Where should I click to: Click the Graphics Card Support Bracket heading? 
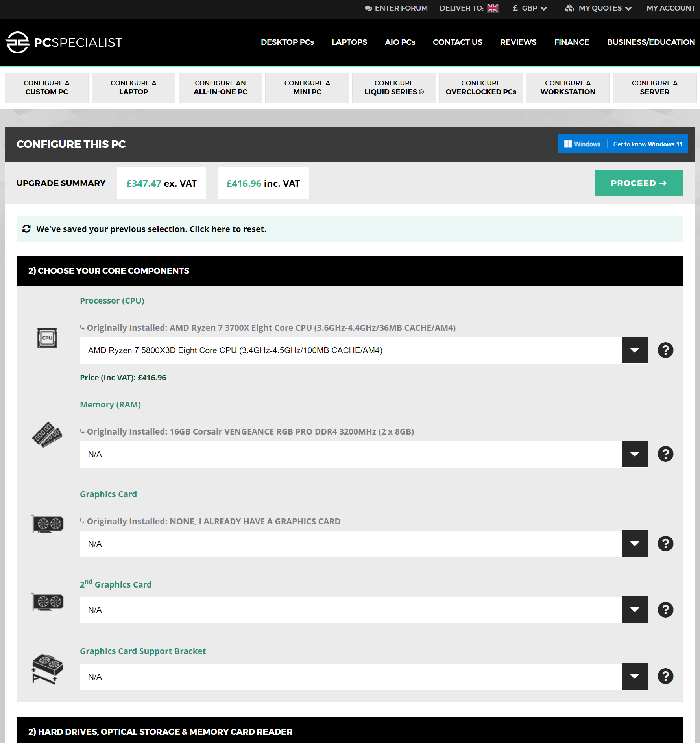tap(143, 651)
